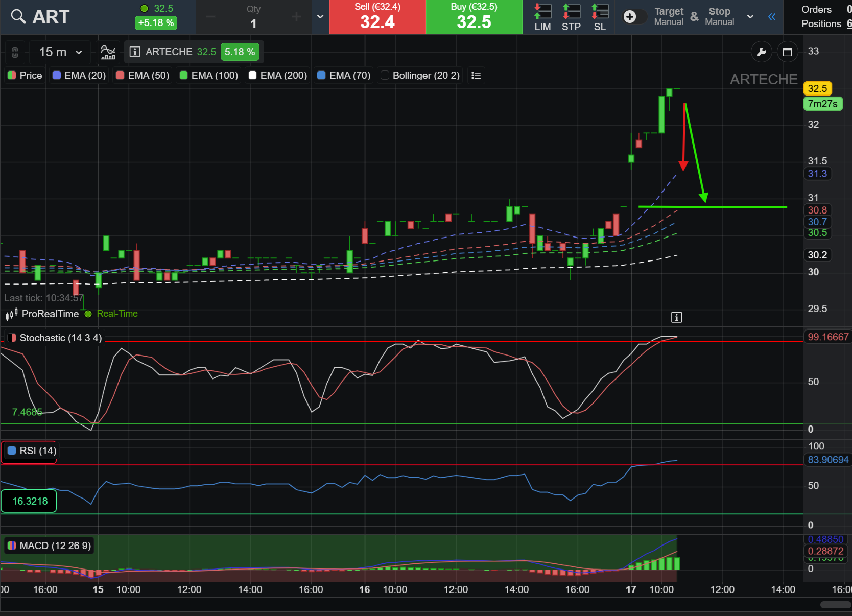The image size is (852, 616).
Task: Toggle the Price legend visibility
Action: point(25,76)
